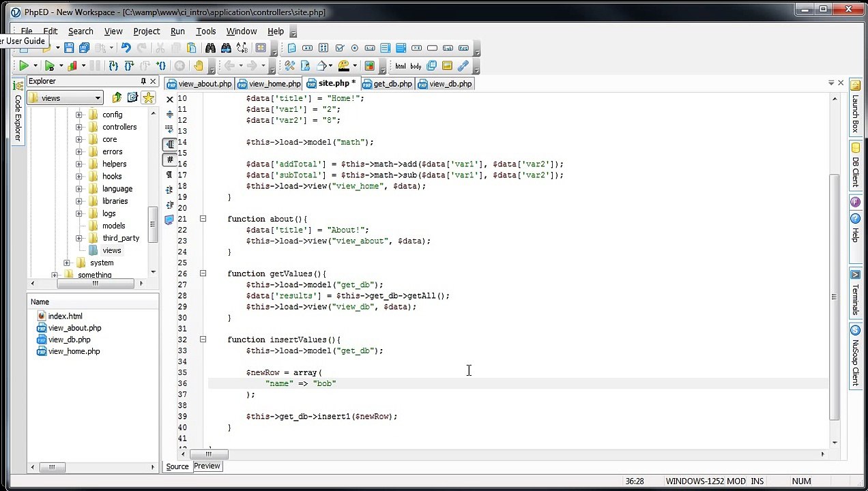The width and height of the screenshot is (868, 491).
Task: Open the File menu
Action: (x=27, y=31)
